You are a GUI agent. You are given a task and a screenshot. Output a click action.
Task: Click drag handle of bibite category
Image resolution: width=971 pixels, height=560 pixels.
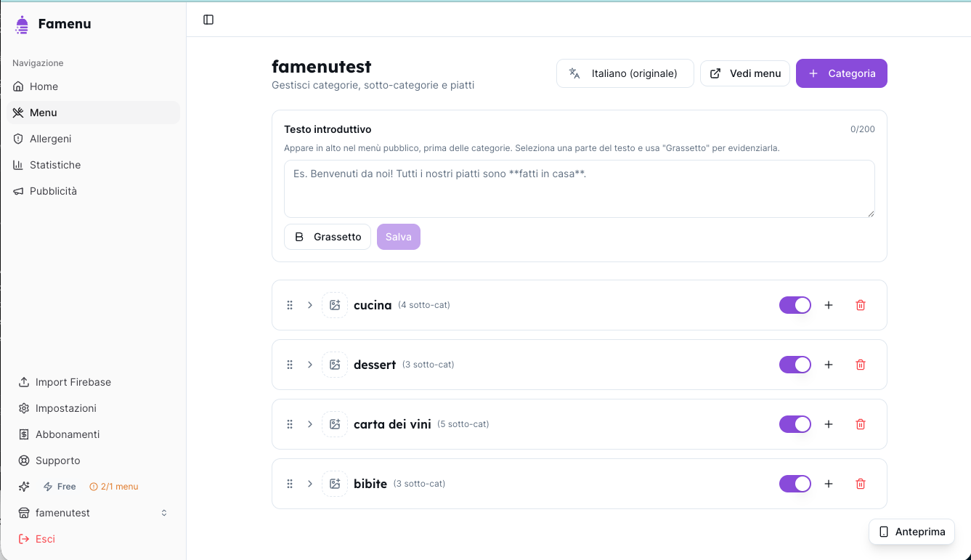click(290, 484)
